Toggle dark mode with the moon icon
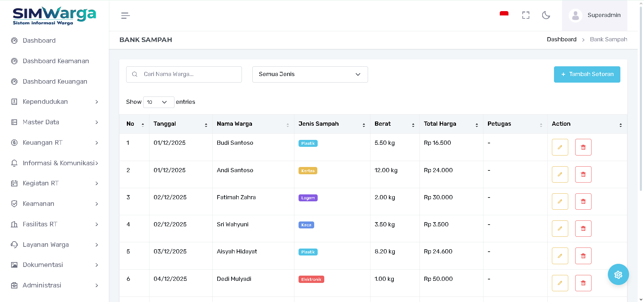This screenshot has height=302, width=644. pyautogui.click(x=546, y=15)
